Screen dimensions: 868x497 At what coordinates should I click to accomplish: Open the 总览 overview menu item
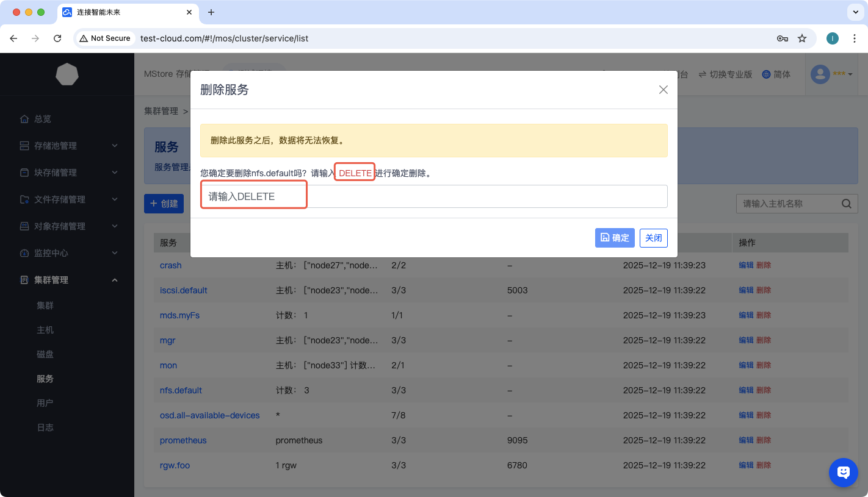(43, 119)
